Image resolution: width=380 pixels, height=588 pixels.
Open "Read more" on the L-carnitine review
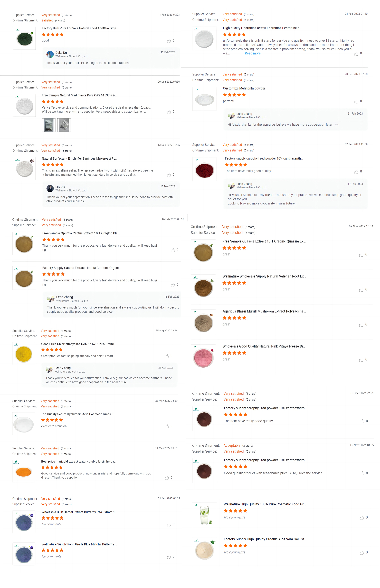tap(253, 53)
